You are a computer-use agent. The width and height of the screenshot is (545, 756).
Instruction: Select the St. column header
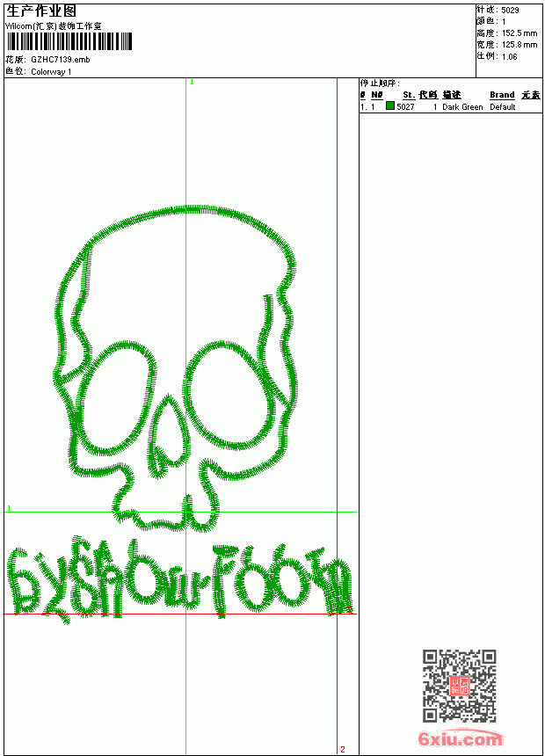(409, 95)
